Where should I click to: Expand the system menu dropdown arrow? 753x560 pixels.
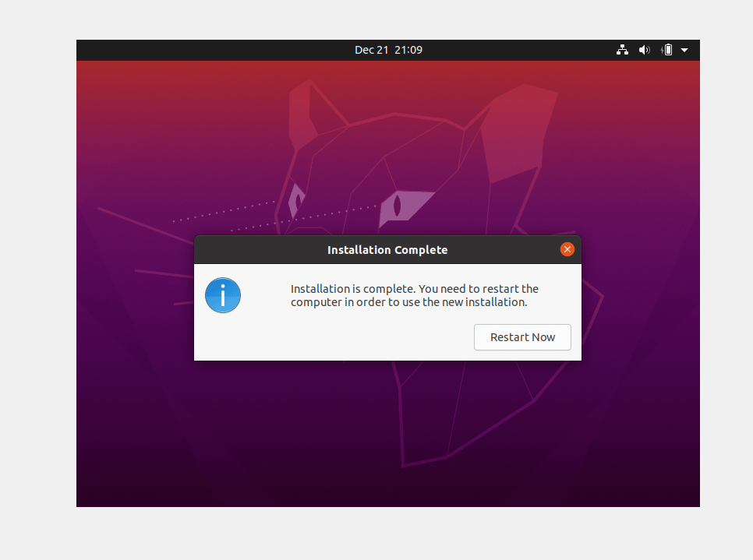(684, 50)
